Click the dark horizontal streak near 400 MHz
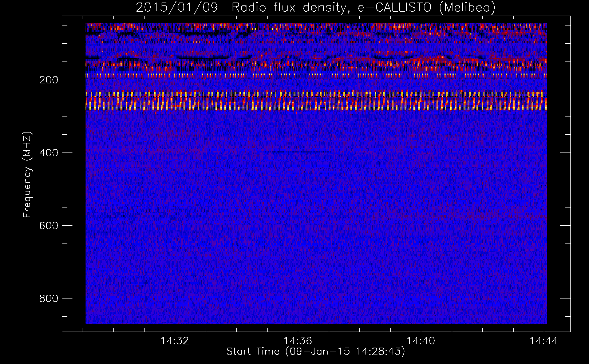 [x=302, y=151]
